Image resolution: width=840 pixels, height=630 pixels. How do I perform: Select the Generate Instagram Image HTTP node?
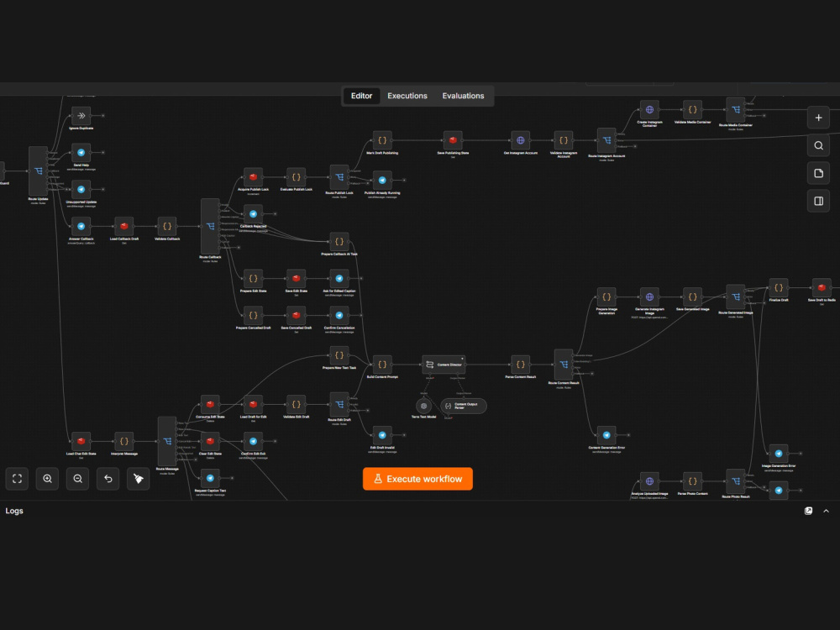tap(649, 297)
